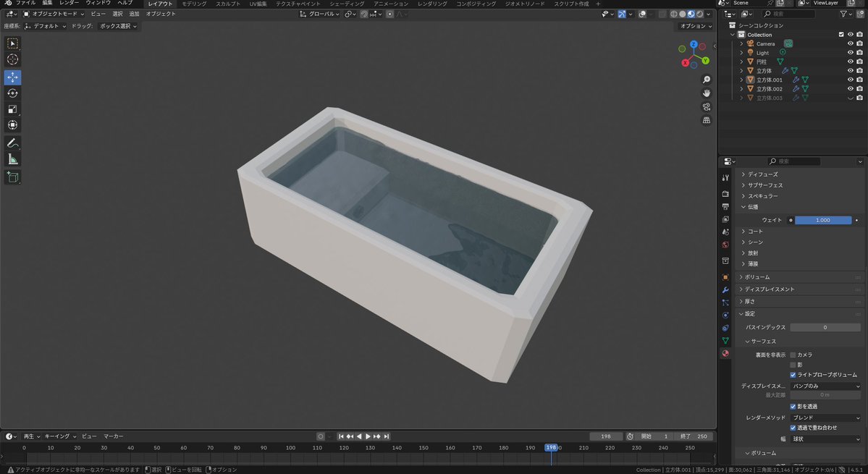Expand the Camera item in outliner

pyautogui.click(x=742, y=43)
